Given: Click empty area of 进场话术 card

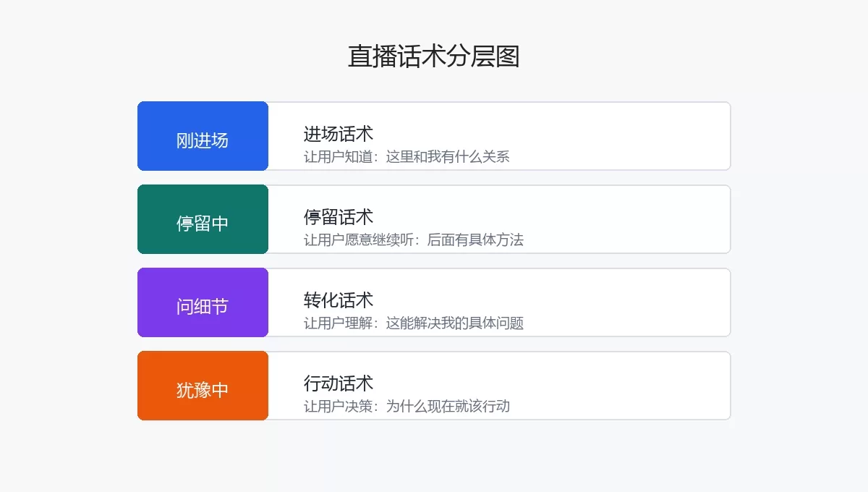Looking at the screenshot, I should pyautogui.click(x=622, y=136).
